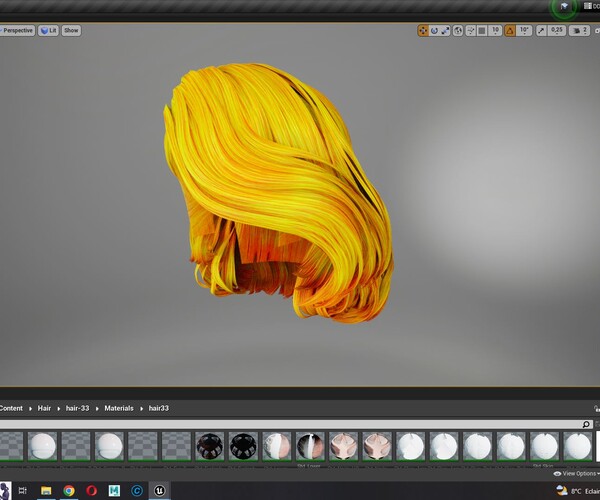Image resolution: width=600 pixels, height=500 pixels.
Task: Open Windows Task View from taskbar
Action: [x=23, y=490]
